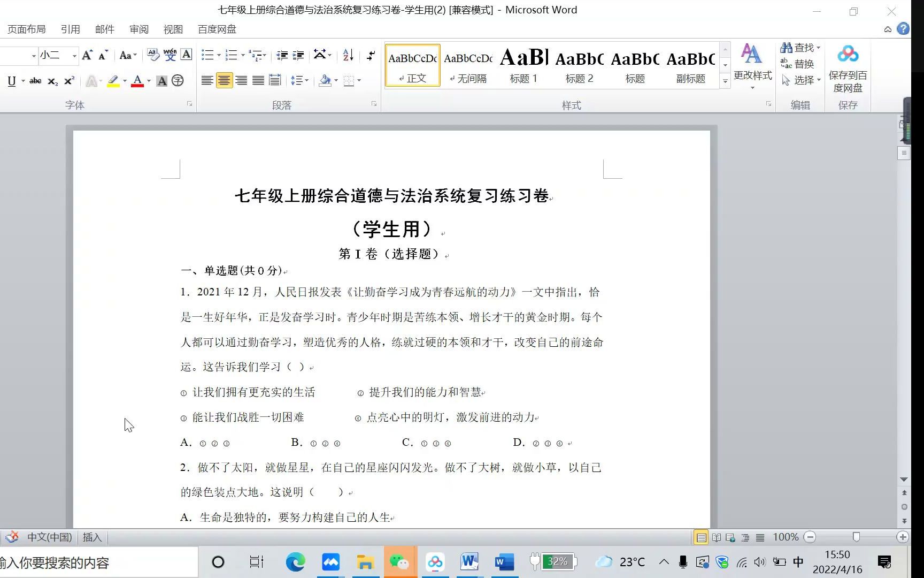The width and height of the screenshot is (924, 578).
Task: Click the Sort icon
Action: pyautogui.click(x=348, y=55)
